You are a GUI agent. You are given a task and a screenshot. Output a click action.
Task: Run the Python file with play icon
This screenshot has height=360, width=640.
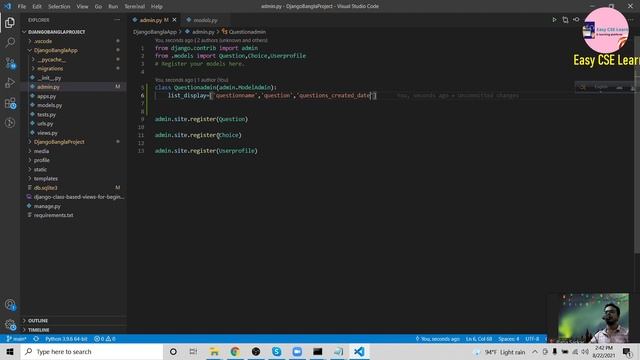click(x=554, y=20)
